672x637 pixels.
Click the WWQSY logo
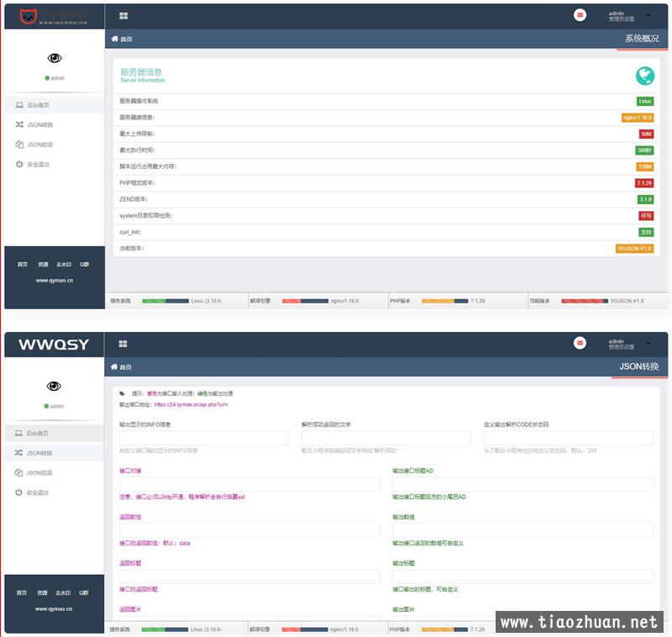[54, 345]
